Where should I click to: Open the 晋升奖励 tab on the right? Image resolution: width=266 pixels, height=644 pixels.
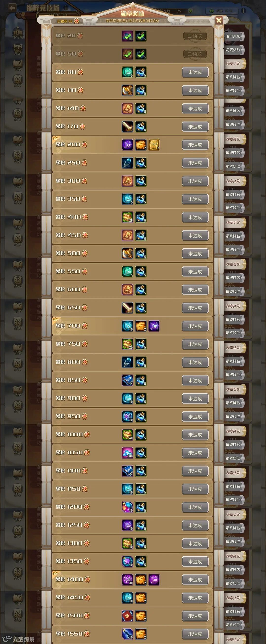(234, 36)
